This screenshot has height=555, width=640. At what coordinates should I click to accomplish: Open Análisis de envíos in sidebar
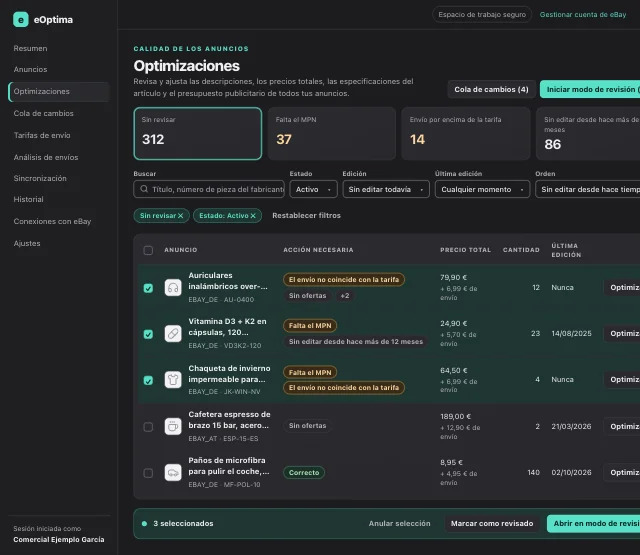click(46, 157)
